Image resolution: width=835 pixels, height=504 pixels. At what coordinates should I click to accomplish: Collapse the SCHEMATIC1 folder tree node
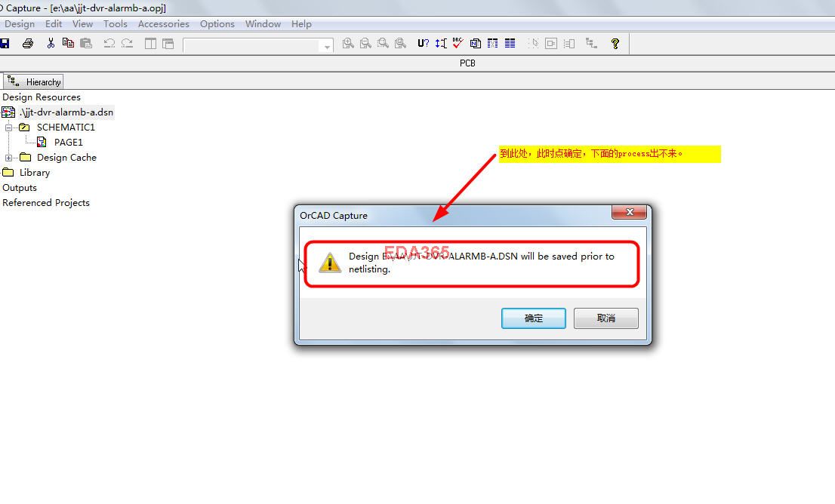[8, 128]
